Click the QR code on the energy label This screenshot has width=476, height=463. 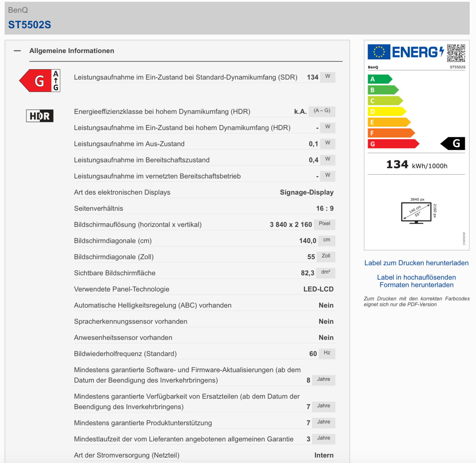(456, 53)
